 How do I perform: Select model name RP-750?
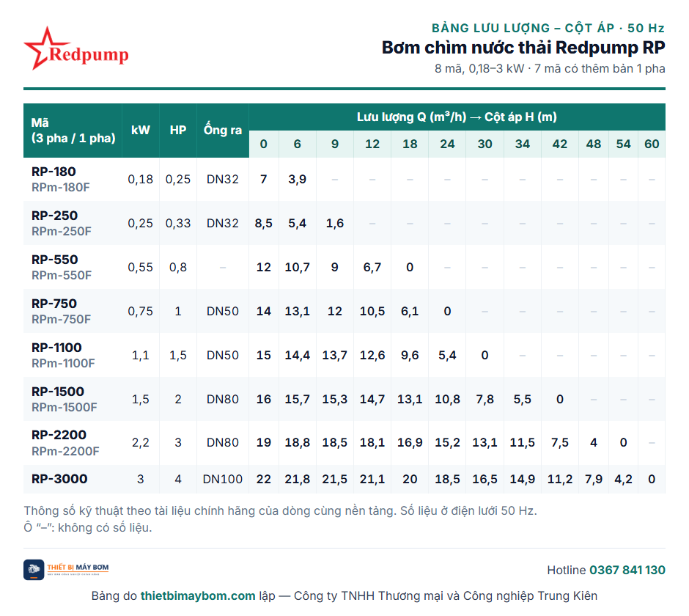tap(54, 304)
